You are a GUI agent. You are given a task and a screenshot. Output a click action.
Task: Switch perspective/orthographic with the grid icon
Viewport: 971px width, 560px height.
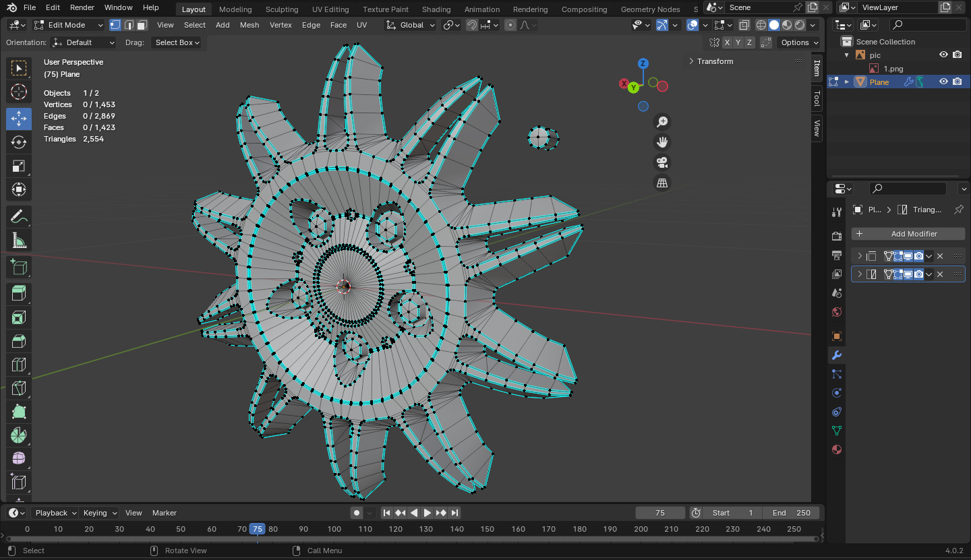[x=662, y=183]
